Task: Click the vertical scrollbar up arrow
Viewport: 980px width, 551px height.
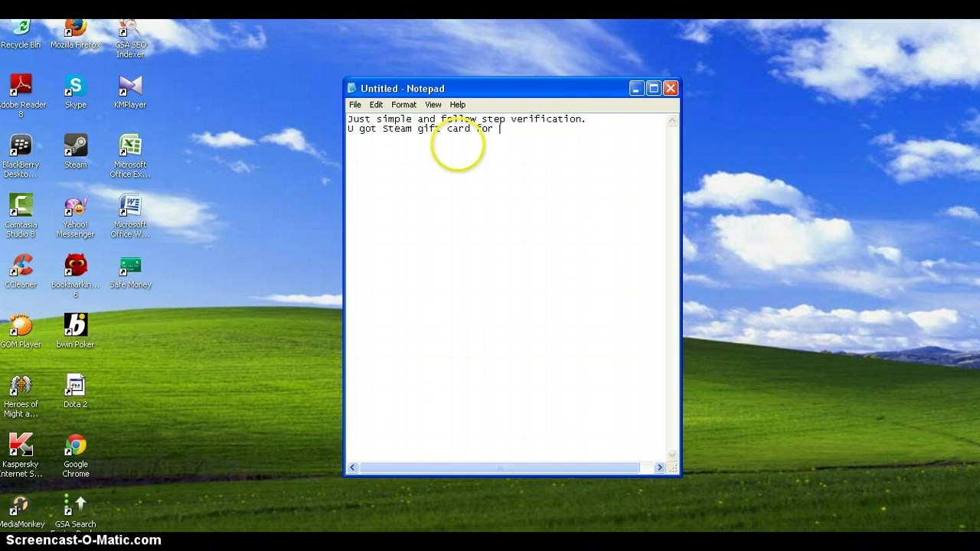Action: coord(672,120)
